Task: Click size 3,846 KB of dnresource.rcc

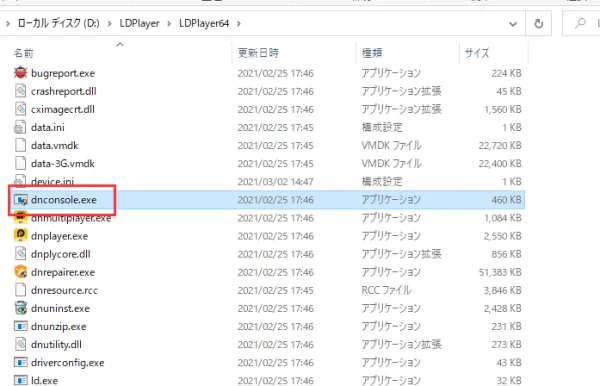Action: [502, 290]
